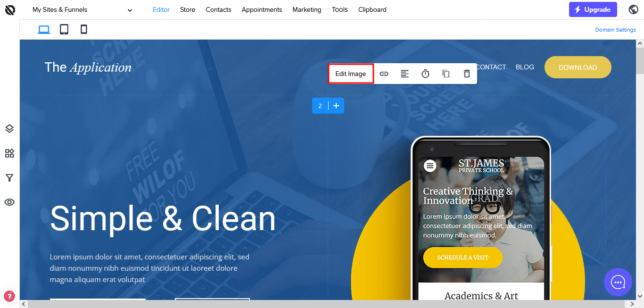Click the link icon in image toolbar
The image size is (644, 308).
coord(384,74)
